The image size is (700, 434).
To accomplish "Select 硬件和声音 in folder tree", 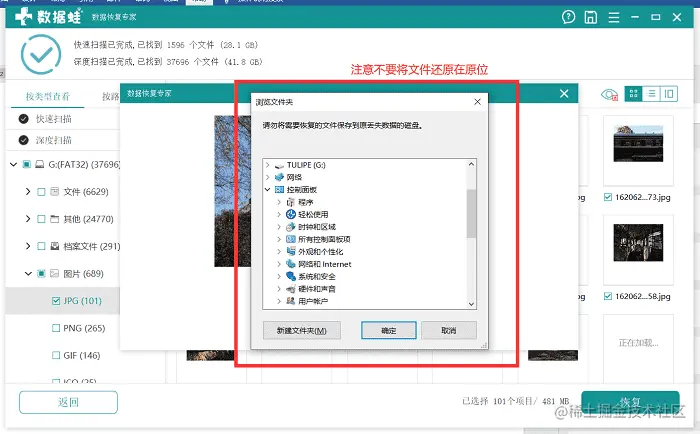I will click(317, 289).
